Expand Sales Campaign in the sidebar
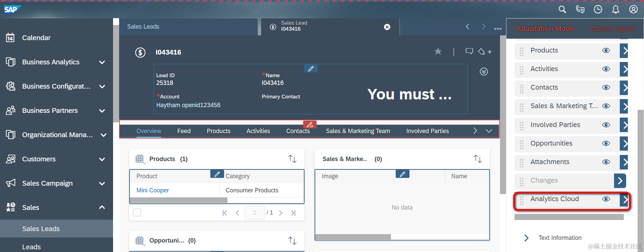Screen dimensions: 644x252 point(102,184)
